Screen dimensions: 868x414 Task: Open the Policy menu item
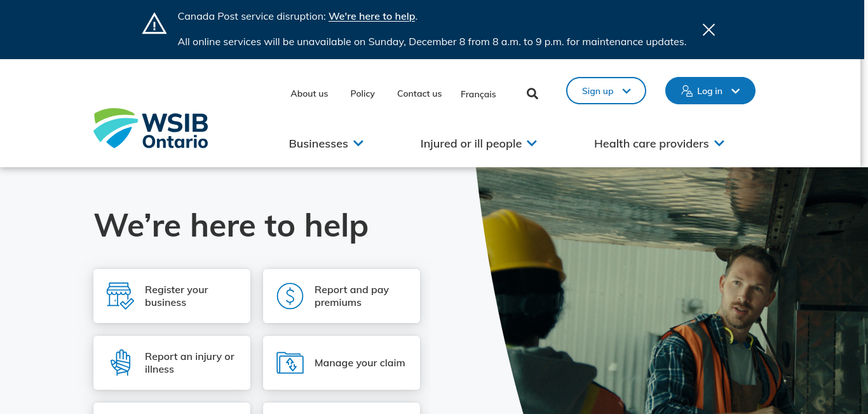point(363,93)
